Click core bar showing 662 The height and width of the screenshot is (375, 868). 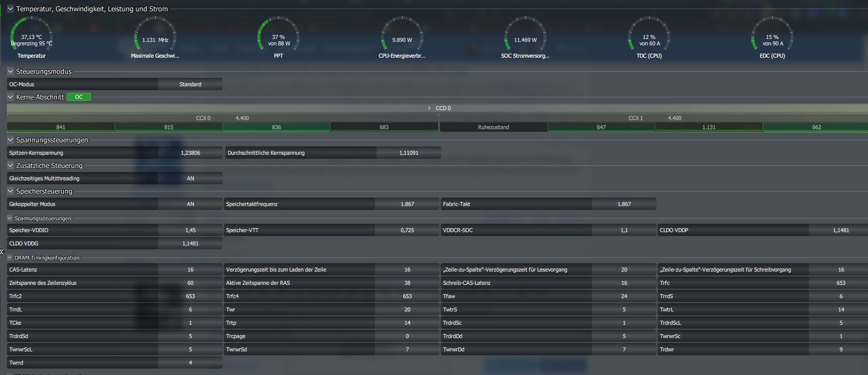click(816, 127)
